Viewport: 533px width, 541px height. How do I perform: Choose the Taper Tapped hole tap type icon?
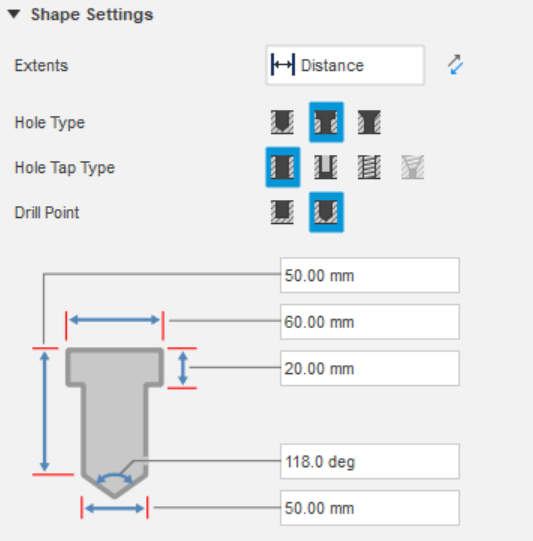pyautogui.click(x=413, y=167)
